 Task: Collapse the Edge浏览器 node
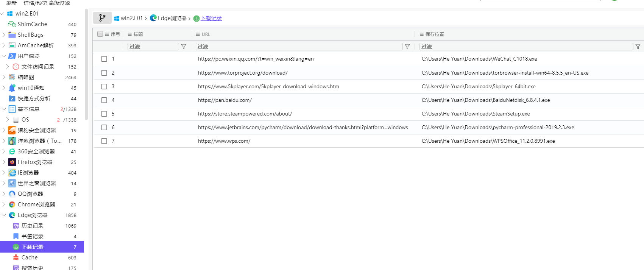point(3,215)
